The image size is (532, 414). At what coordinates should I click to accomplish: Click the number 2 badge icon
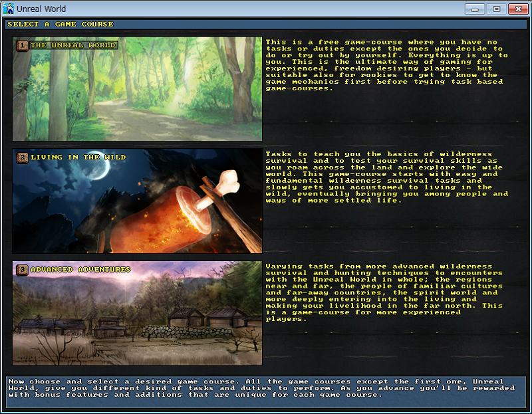(x=23, y=157)
